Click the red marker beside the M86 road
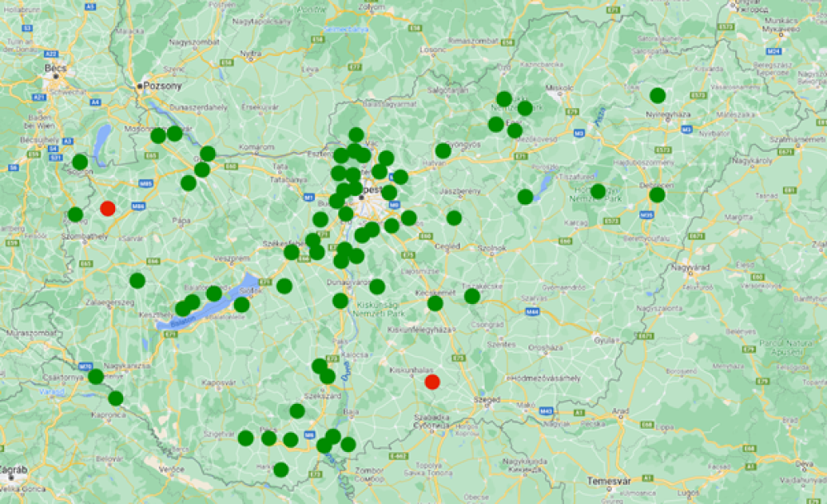 [108, 208]
